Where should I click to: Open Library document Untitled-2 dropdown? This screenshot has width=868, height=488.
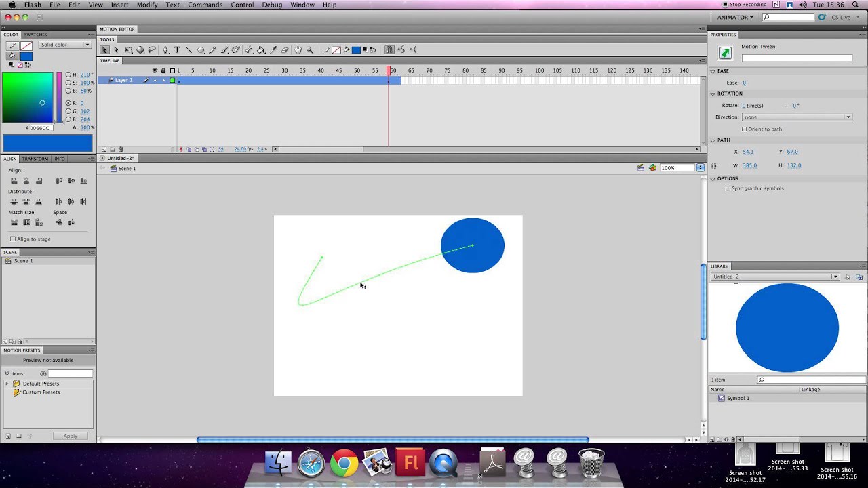coord(775,277)
